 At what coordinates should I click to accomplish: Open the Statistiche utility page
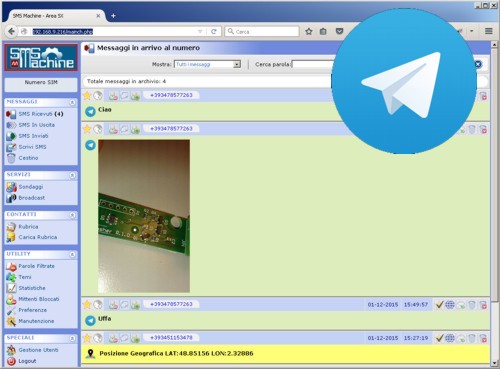(x=32, y=288)
